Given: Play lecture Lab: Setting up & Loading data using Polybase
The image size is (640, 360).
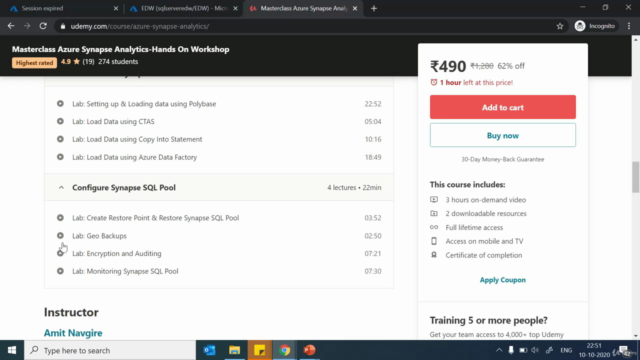Looking at the screenshot, I should 144,104.
